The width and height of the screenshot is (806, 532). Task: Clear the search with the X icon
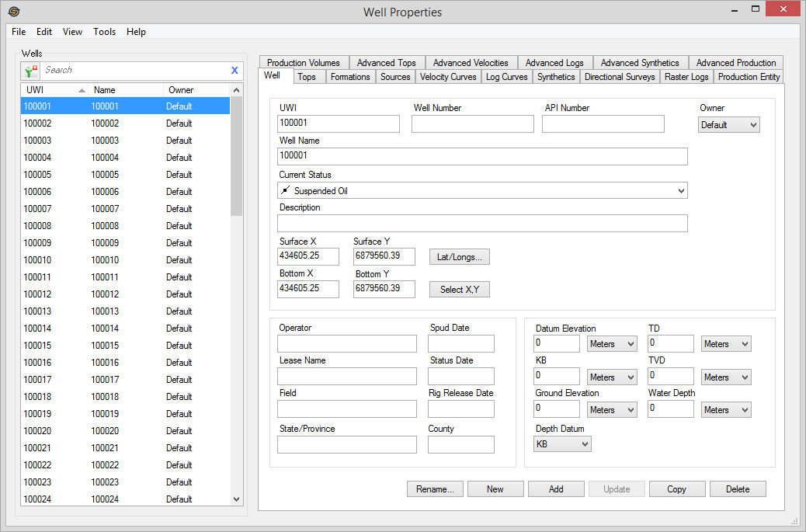(235, 71)
